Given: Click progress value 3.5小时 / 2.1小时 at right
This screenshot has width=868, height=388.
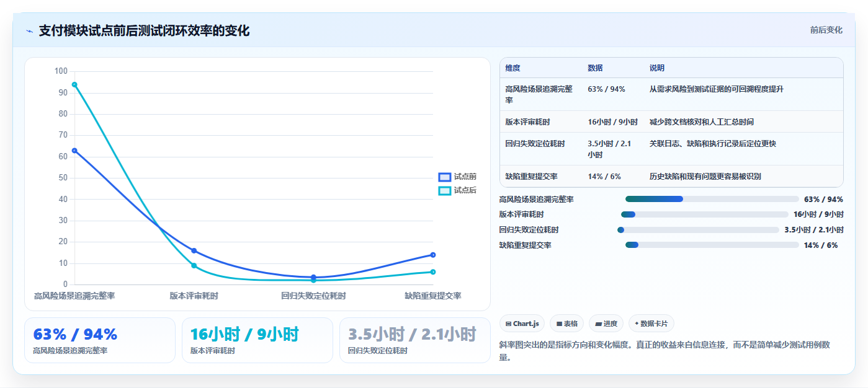Looking at the screenshot, I should point(813,230).
